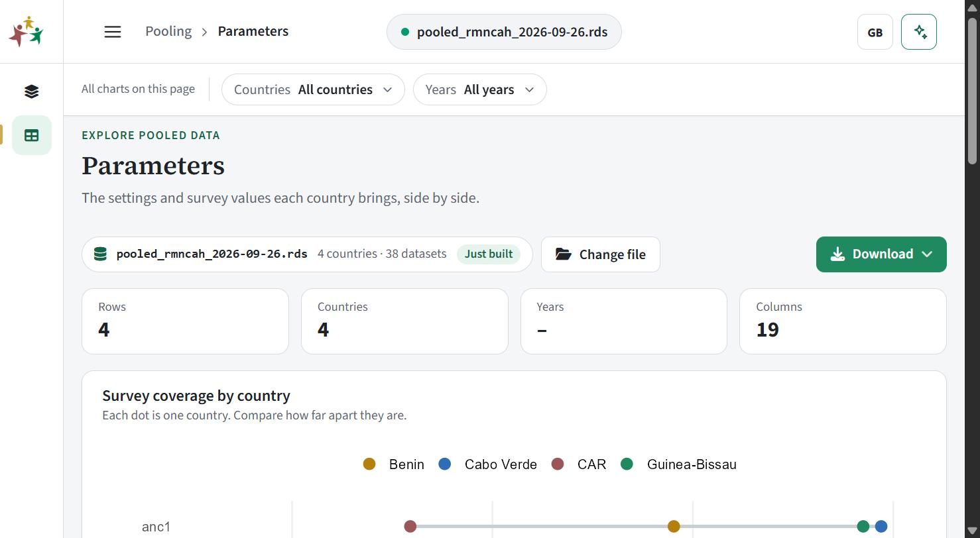Toggle the Benin legend entry
This screenshot has width=980, height=538.
[394, 464]
